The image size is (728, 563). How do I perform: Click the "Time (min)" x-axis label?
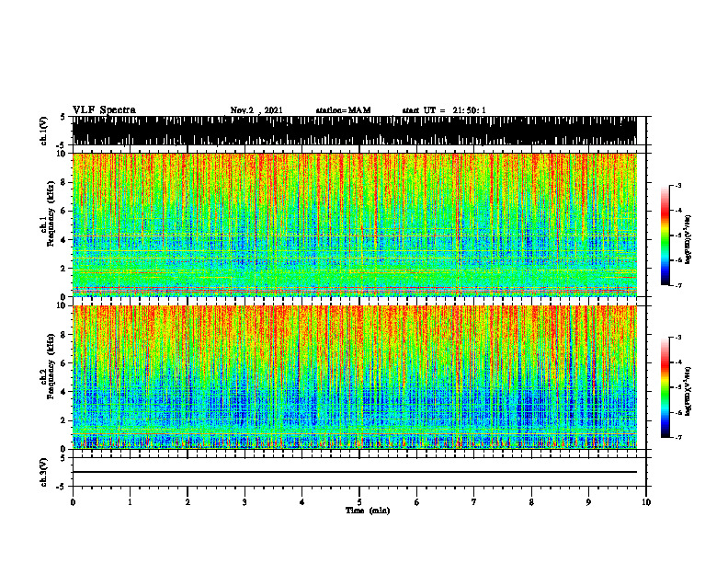368,511
